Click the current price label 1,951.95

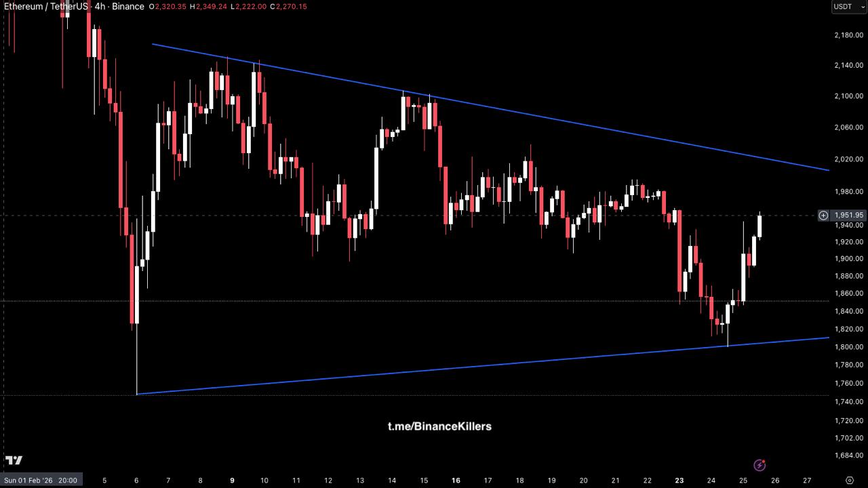(849, 216)
